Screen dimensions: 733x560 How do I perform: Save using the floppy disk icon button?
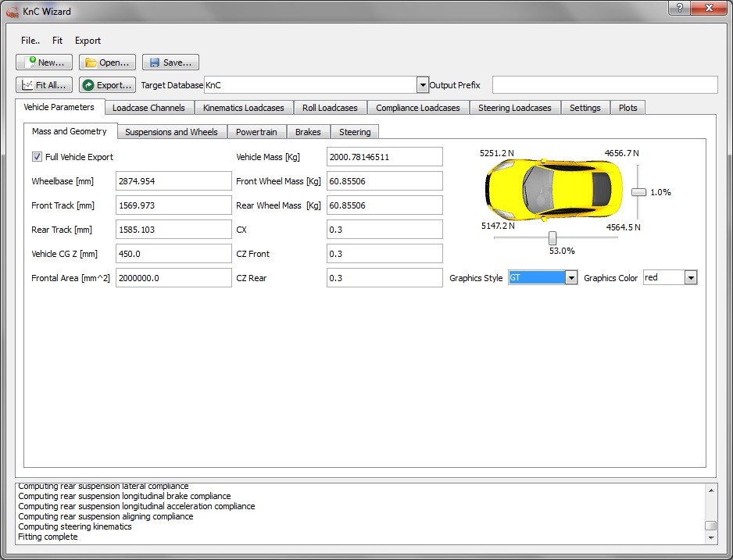pos(170,62)
